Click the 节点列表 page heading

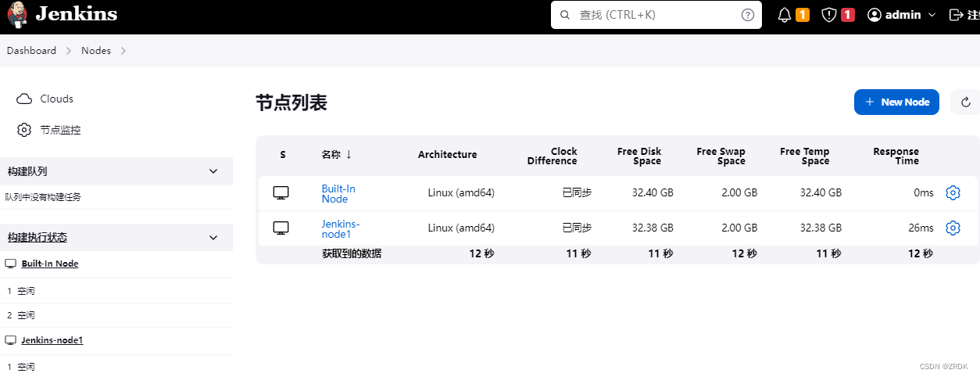pyautogui.click(x=291, y=103)
